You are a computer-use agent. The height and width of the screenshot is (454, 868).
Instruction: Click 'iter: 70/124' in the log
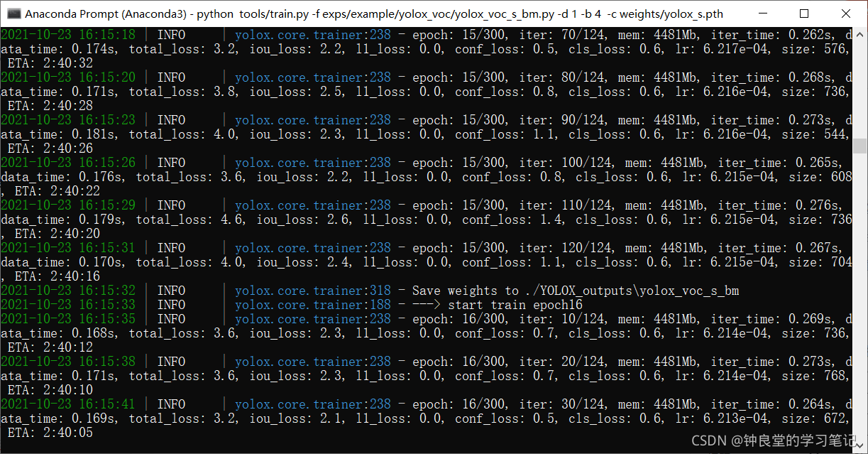tap(561, 35)
